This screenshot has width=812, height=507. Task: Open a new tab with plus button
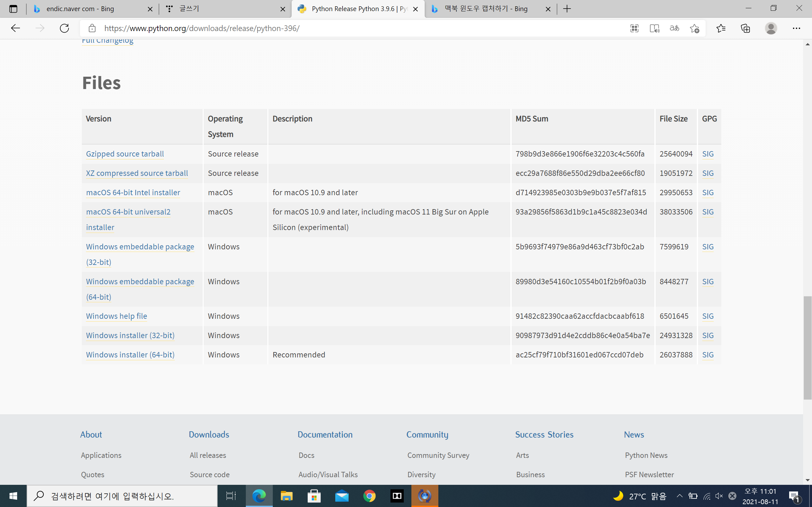tap(567, 9)
